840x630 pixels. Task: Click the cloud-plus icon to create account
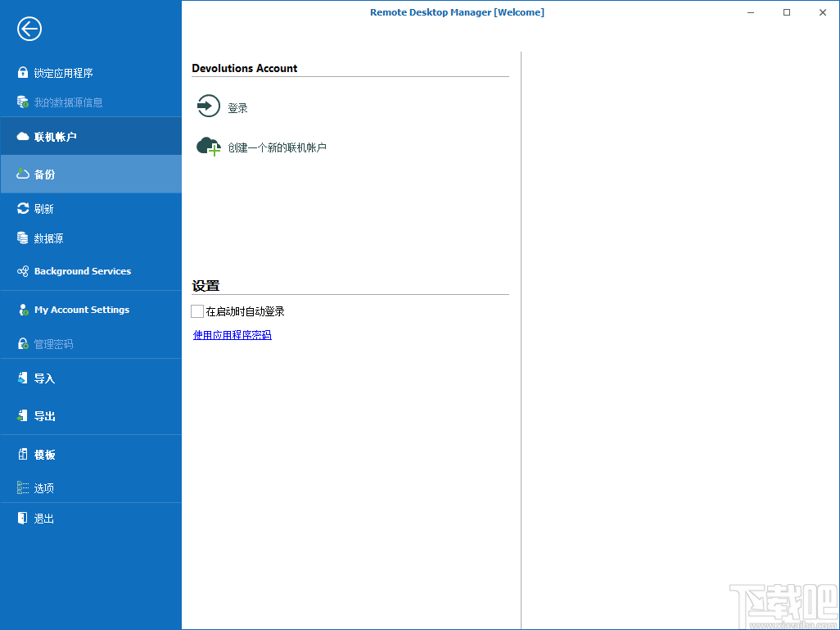coord(208,146)
